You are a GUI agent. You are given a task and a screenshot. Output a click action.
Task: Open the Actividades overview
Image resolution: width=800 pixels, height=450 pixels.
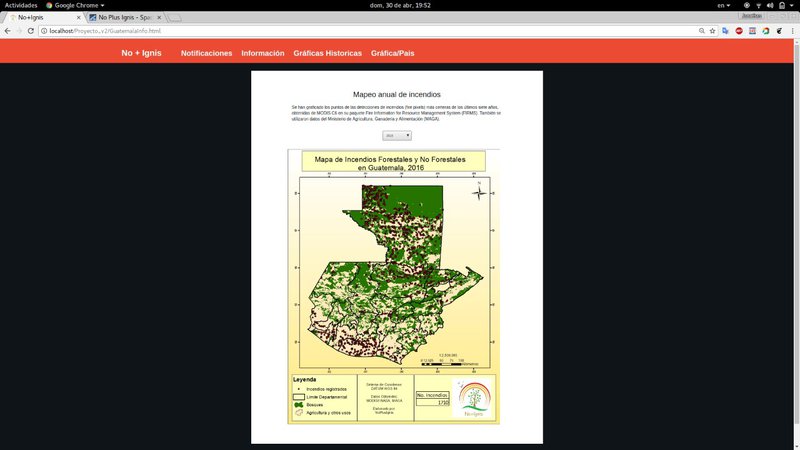point(21,5)
